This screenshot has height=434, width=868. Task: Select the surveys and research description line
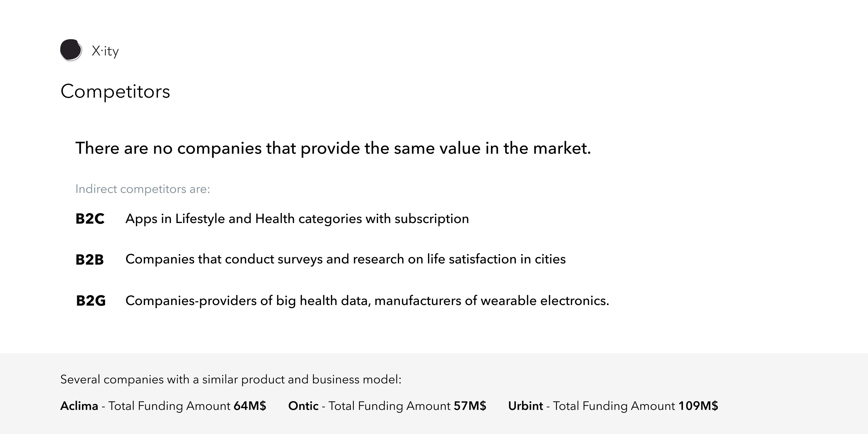(x=345, y=259)
